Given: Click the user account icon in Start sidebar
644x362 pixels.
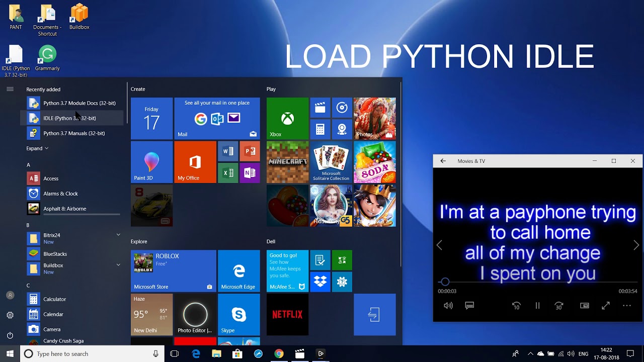Looking at the screenshot, I should click(x=10, y=295).
